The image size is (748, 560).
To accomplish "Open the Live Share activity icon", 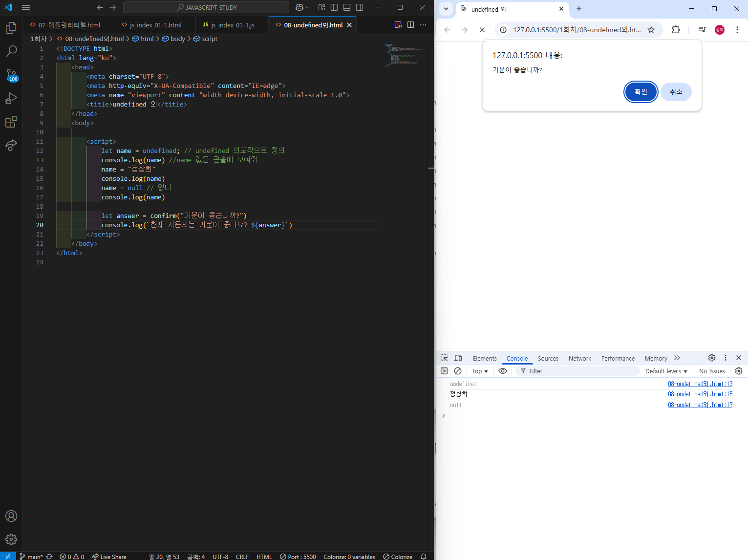I will tap(11, 145).
